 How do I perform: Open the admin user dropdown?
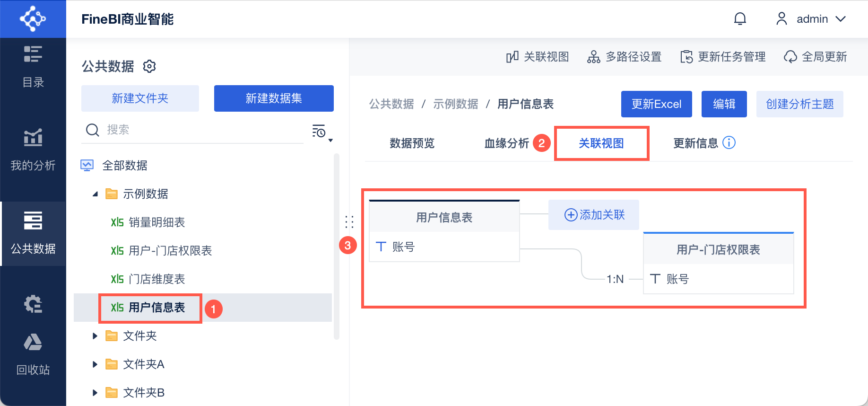pyautogui.click(x=811, y=19)
